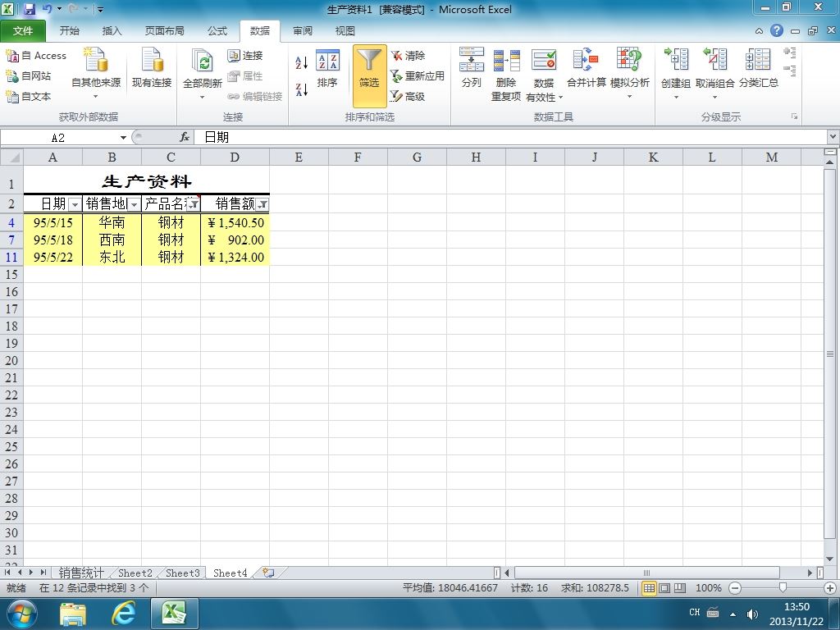
Task: Reapply filter with 重新应用
Action: [x=418, y=76]
